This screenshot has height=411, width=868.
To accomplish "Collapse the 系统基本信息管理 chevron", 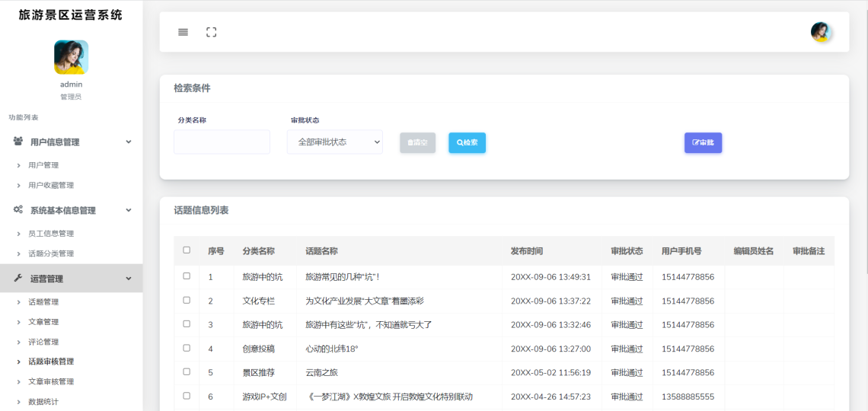I will click(x=129, y=211).
